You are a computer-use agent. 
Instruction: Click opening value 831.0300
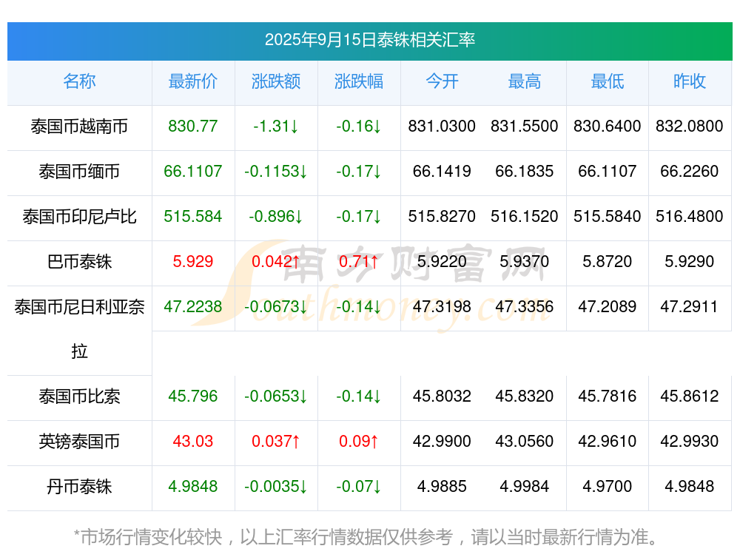point(442,126)
